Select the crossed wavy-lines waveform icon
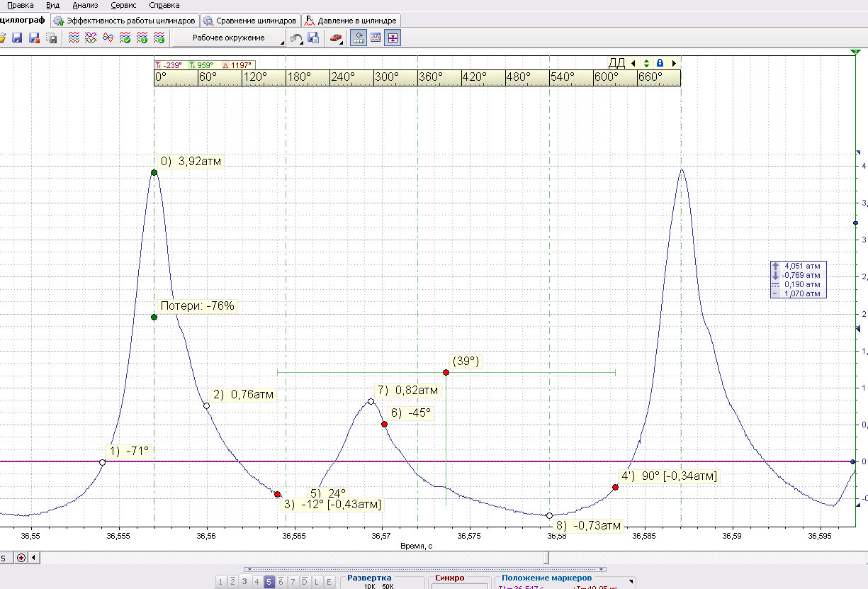Image resolution: width=868 pixels, height=589 pixels. [90, 38]
